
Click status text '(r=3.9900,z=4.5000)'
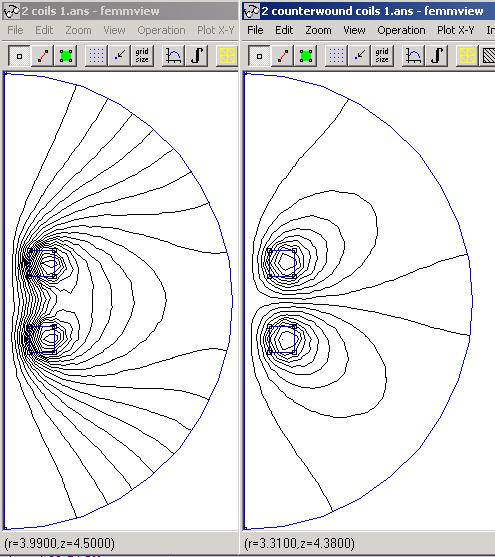coord(59,543)
